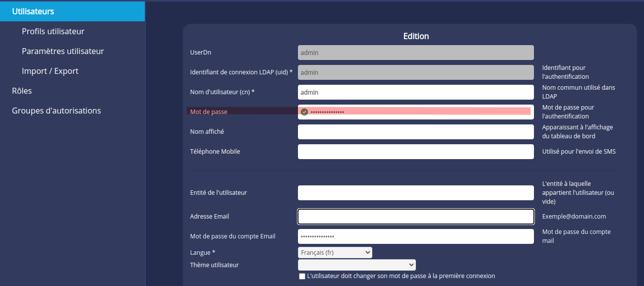This screenshot has height=286, width=644.
Task: Click the Nom affiché field
Action: click(415, 131)
